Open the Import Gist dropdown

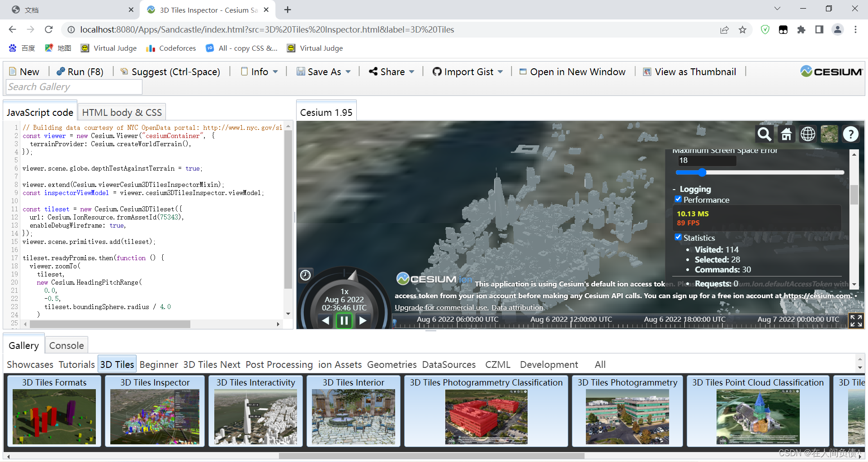(468, 71)
